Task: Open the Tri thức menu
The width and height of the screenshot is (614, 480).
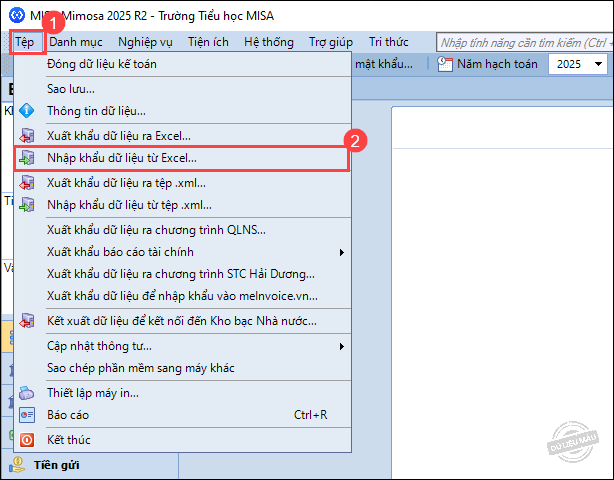Action: tap(388, 42)
